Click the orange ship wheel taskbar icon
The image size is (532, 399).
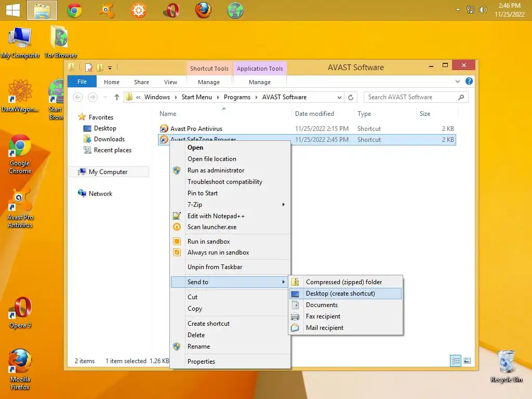click(139, 10)
